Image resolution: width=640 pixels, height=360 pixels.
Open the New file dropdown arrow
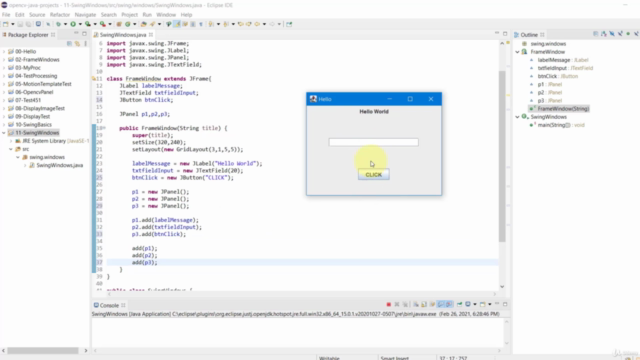tap(12, 24)
